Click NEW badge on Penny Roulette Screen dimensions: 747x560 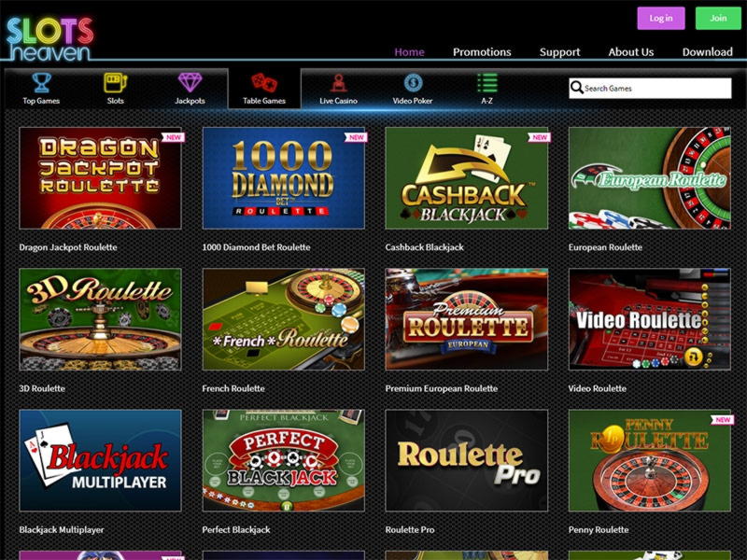(723, 419)
